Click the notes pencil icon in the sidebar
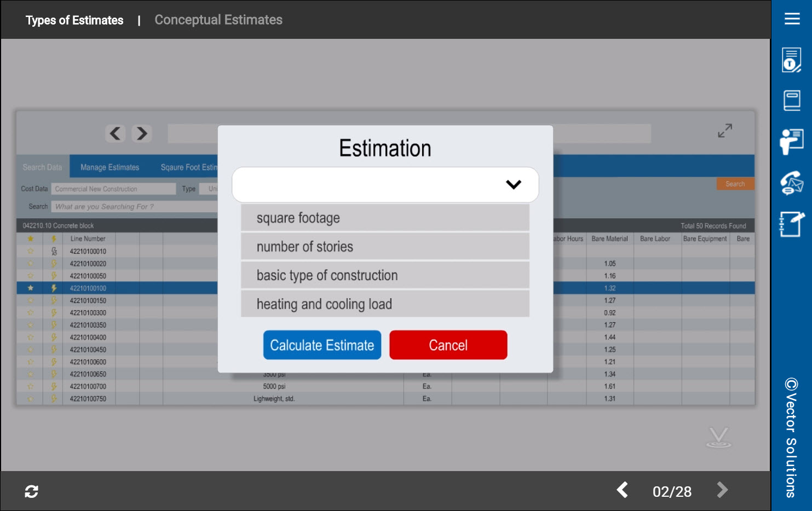The width and height of the screenshot is (812, 511). click(x=792, y=224)
